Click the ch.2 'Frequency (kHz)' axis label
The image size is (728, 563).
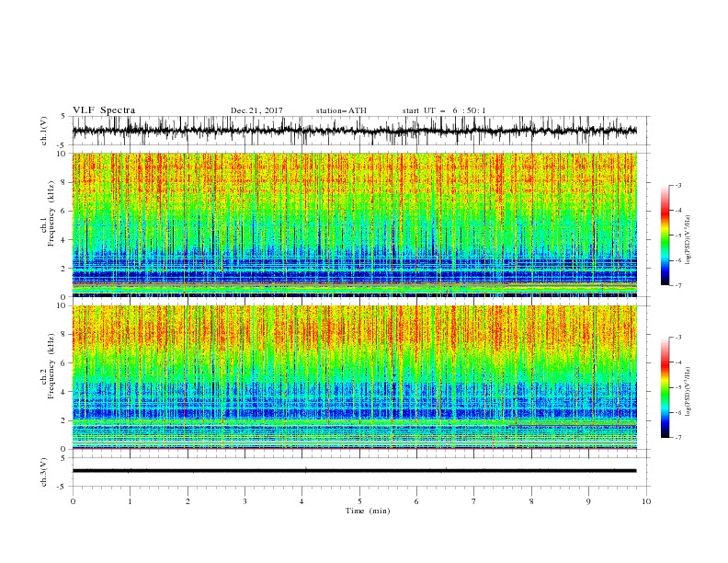click(x=51, y=366)
